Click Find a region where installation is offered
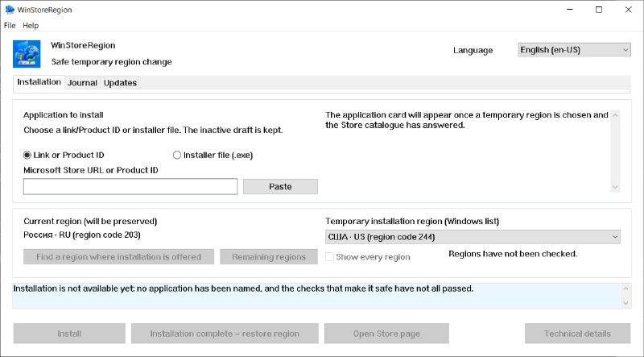Image resolution: width=644 pixels, height=357 pixels. tap(118, 256)
